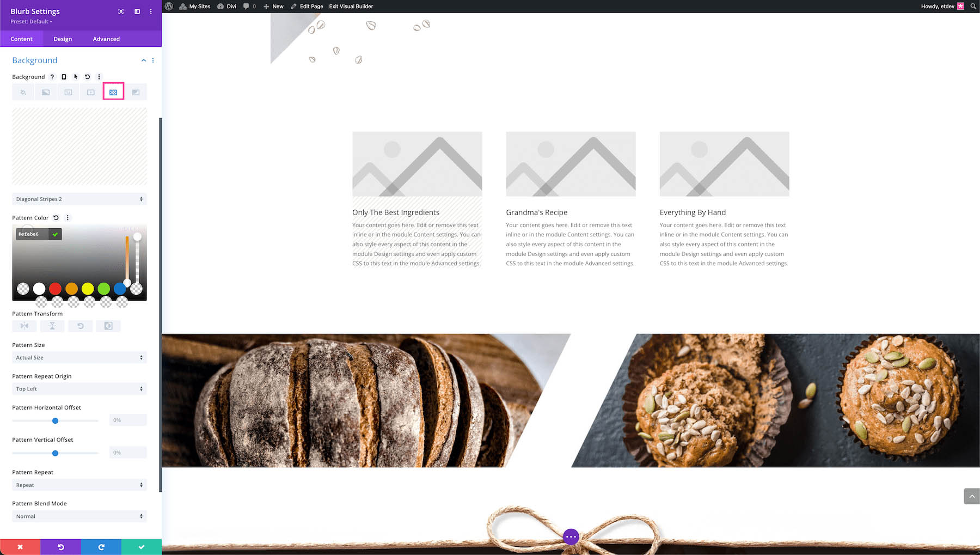Screen dimensions: 980x555
Task: Open the Background option's three-dot menu
Action: click(99, 77)
